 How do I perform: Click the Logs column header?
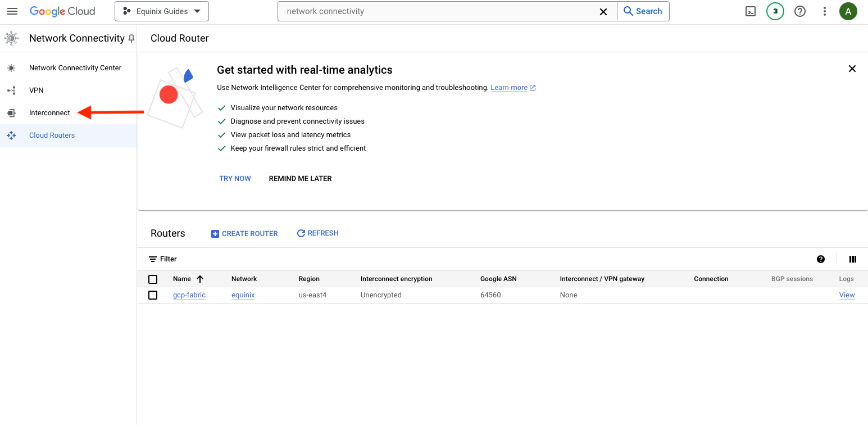pyautogui.click(x=847, y=279)
